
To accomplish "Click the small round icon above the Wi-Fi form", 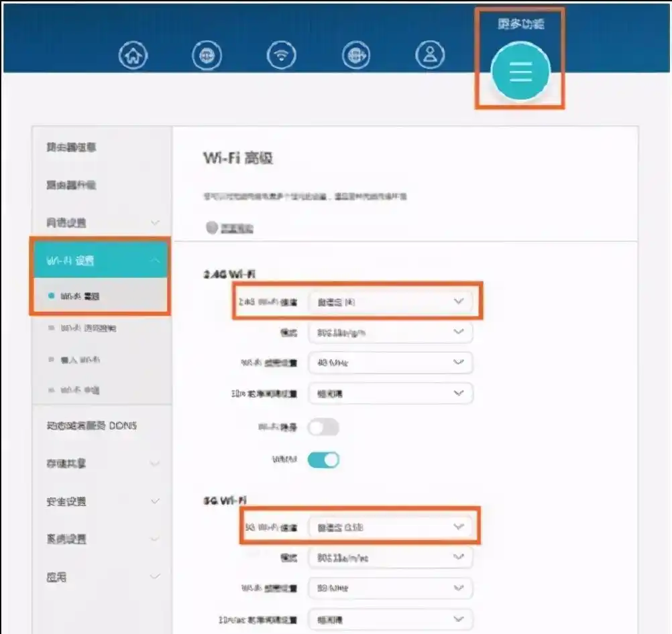I will (213, 228).
